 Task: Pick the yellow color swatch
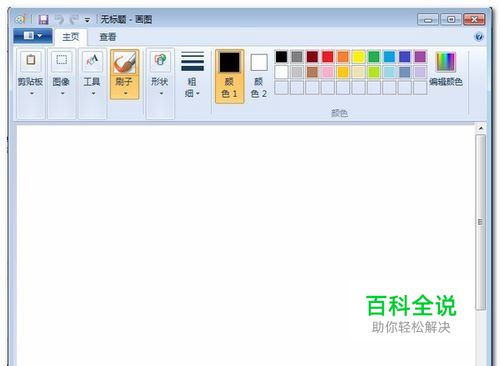pyautogui.click(x=358, y=57)
